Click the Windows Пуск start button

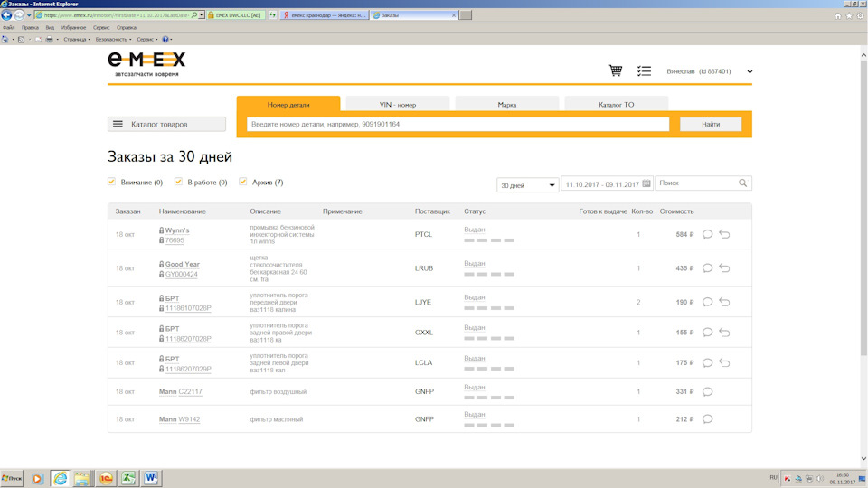[x=12, y=478]
